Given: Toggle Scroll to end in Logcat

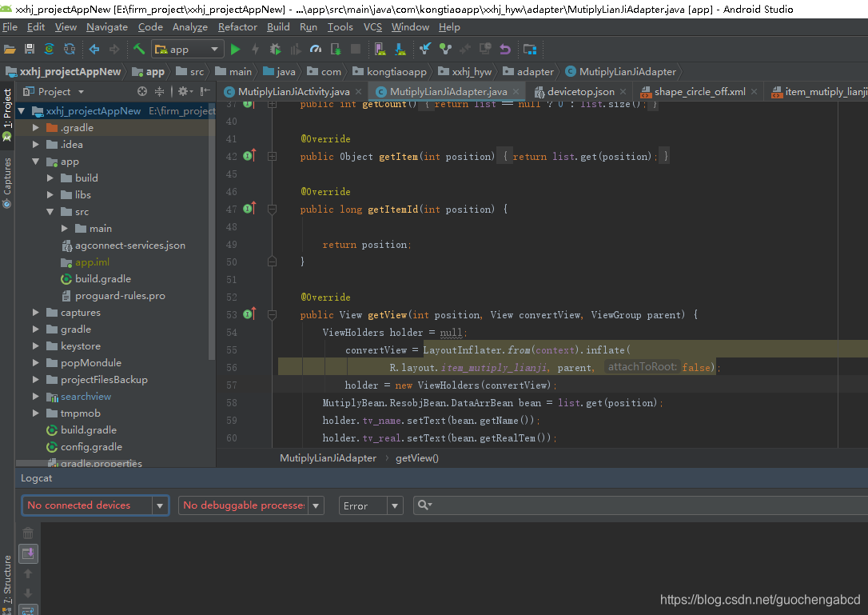Looking at the screenshot, I should click(x=28, y=553).
